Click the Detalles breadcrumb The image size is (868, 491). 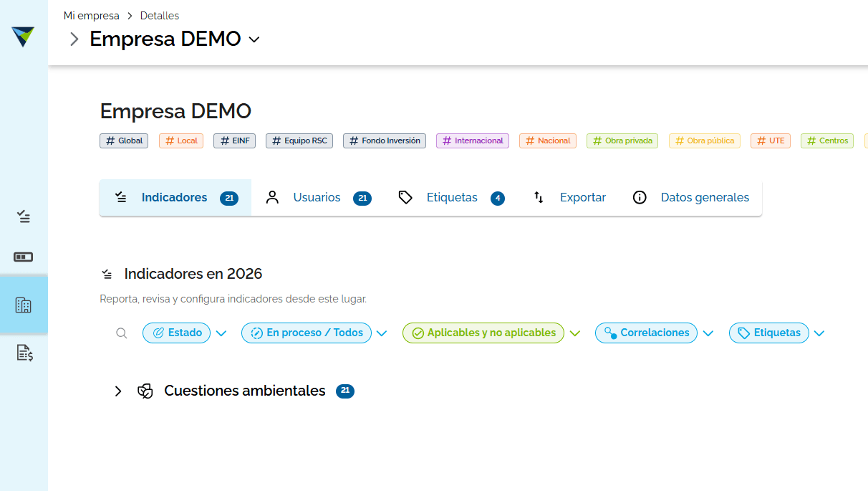tap(160, 16)
